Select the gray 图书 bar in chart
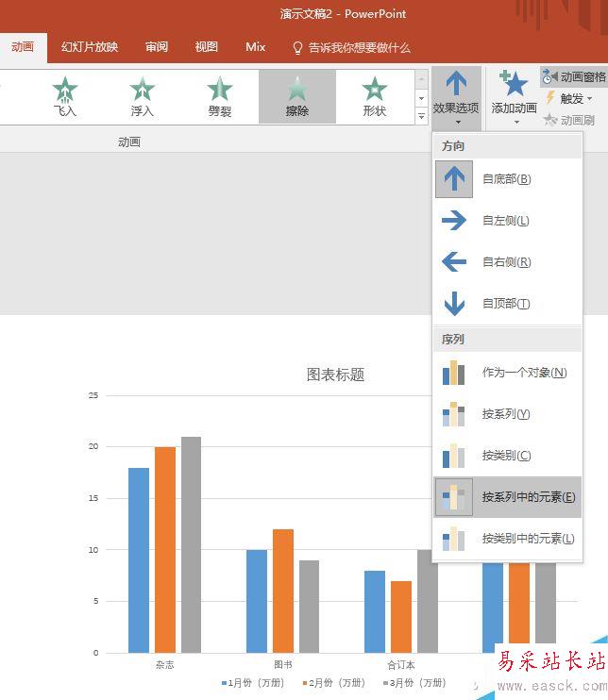The image size is (608, 700). click(309, 607)
